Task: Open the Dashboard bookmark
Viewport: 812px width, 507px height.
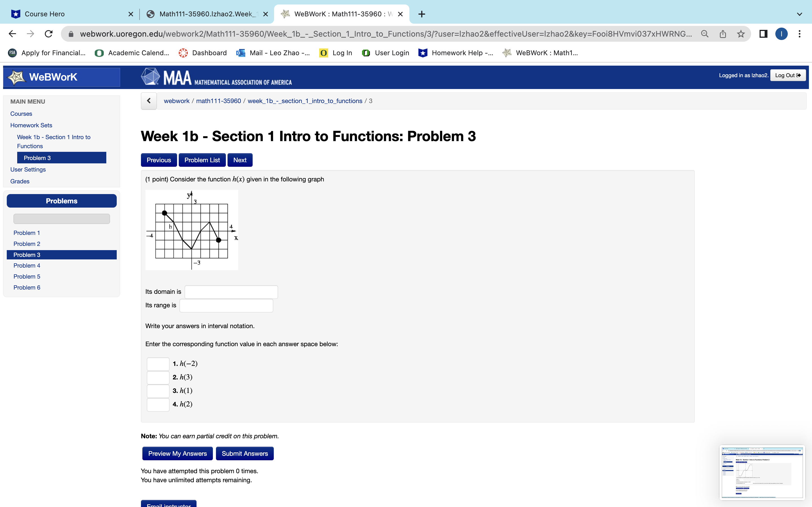Action: click(203, 53)
